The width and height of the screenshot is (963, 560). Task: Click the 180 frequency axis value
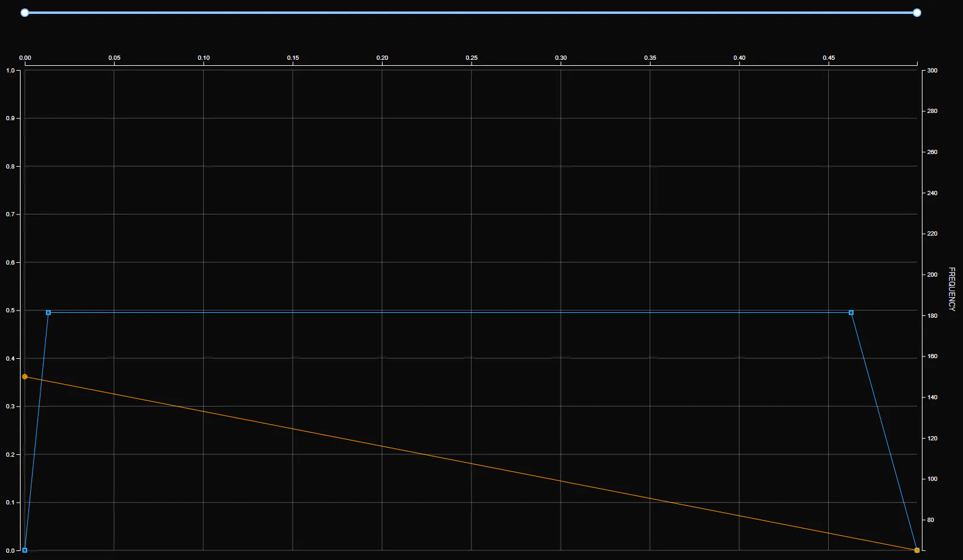[x=932, y=315]
